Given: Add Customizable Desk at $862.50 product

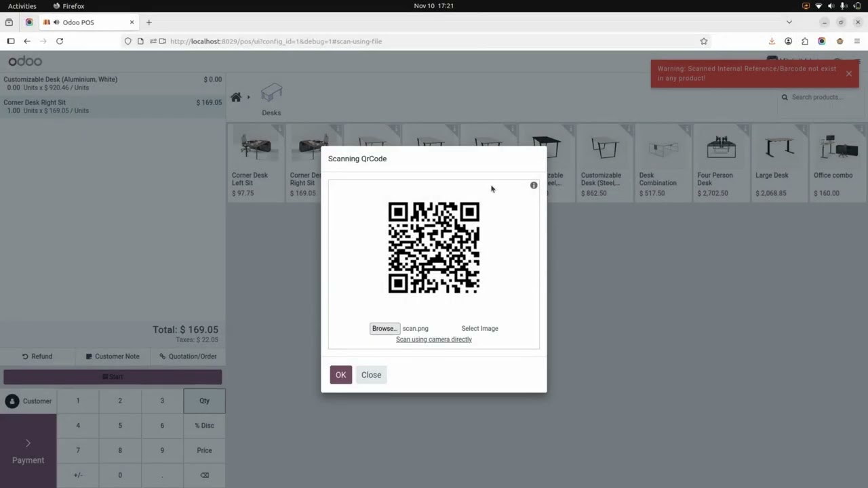Looking at the screenshot, I should (x=604, y=163).
